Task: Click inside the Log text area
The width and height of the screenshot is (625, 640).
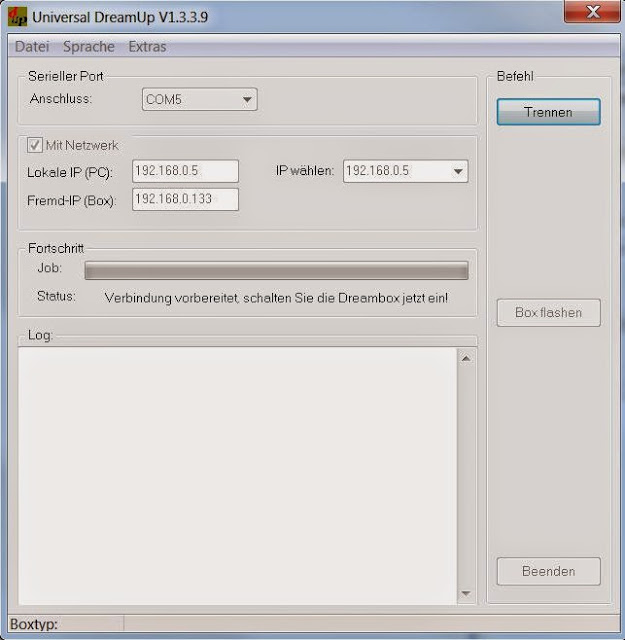Action: point(237,476)
